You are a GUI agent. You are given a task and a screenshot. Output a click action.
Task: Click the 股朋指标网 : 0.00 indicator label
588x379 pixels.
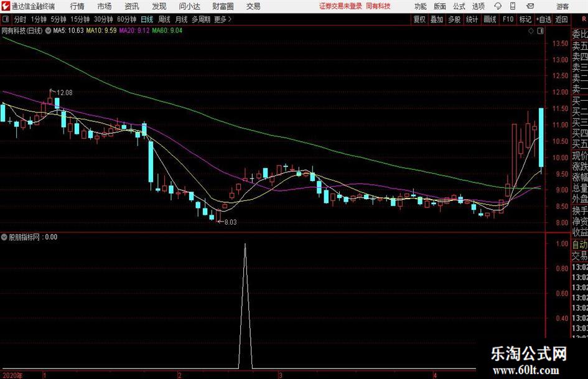pos(33,237)
